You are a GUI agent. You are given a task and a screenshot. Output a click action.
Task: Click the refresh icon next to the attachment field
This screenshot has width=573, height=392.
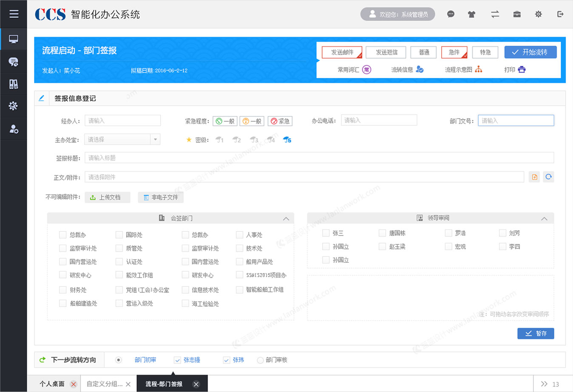tap(548, 176)
